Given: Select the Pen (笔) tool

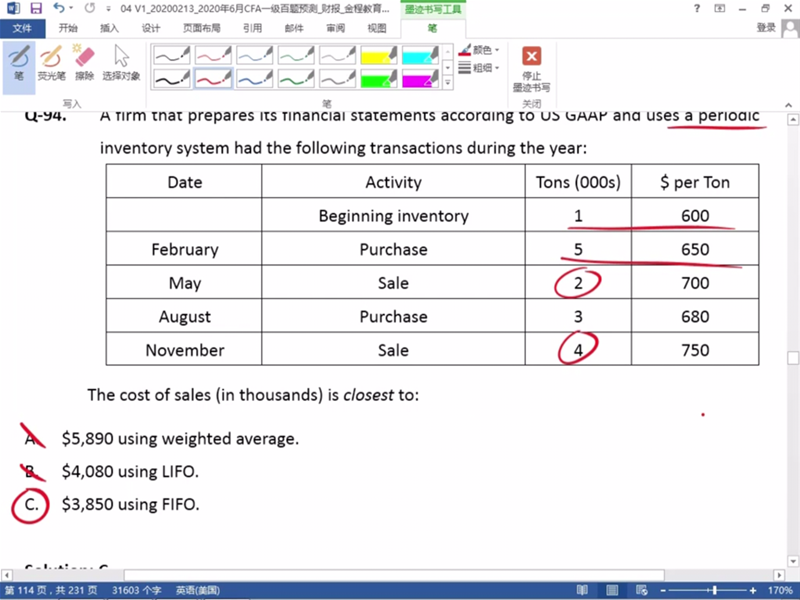Looking at the screenshot, I should click(18, 61).
